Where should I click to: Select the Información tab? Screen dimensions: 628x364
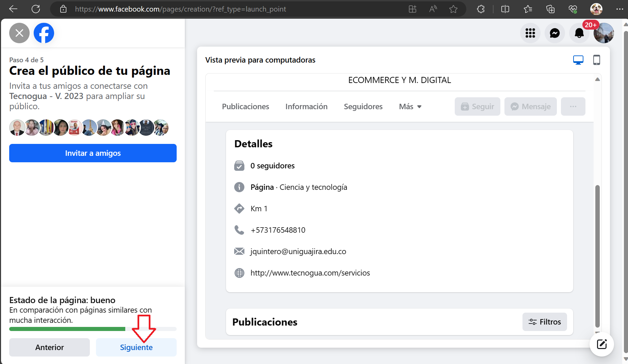pos(306,106)
